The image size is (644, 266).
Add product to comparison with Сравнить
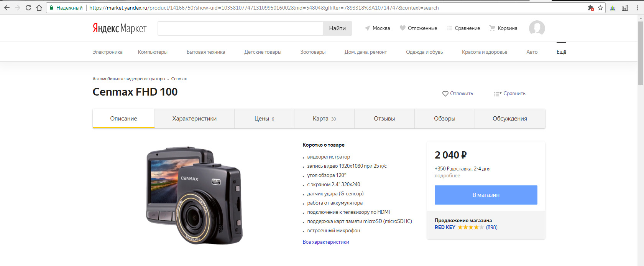[509, 94]
